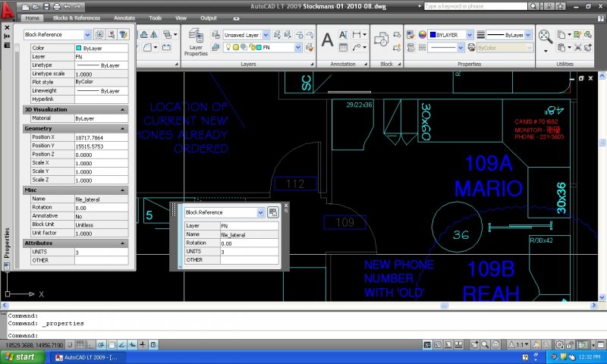
Task: Click the Insert block icon in Block panel
Action: coord(381,39)
